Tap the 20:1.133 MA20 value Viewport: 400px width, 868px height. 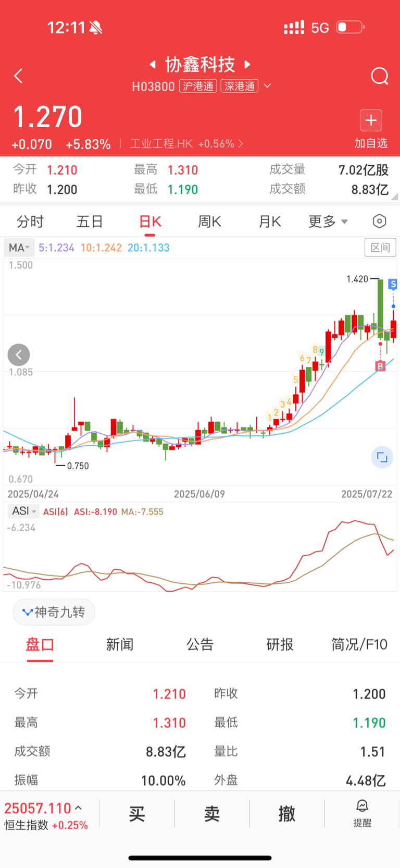[x=148, y=248]
